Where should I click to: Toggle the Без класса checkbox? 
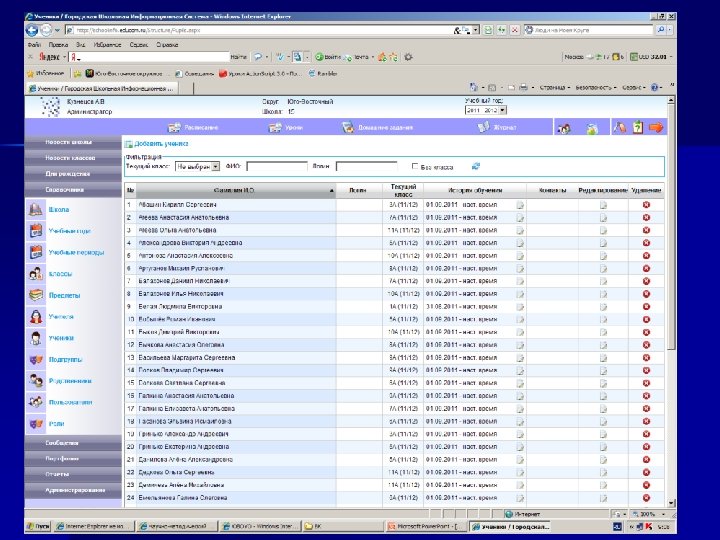[415, 166]
